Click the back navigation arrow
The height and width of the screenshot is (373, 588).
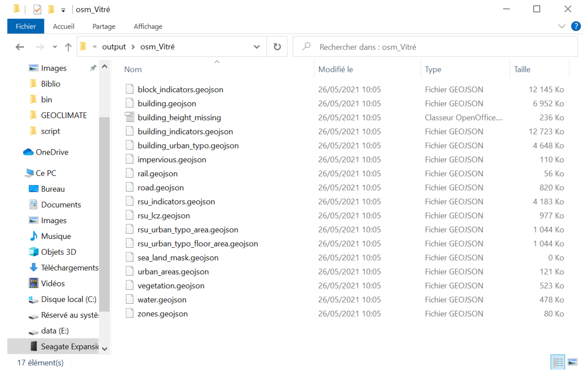tap(19, 47)
